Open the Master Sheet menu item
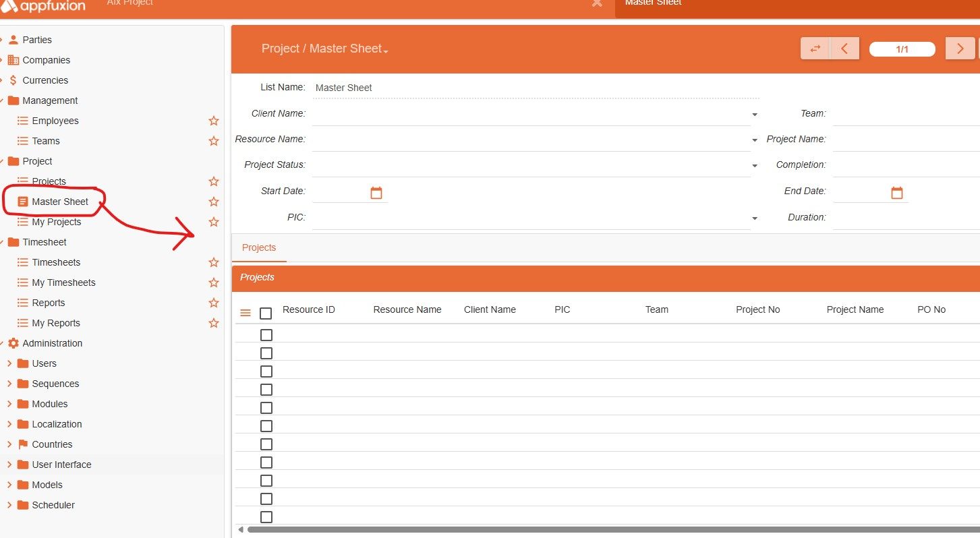The width and height of the screenshot is (980, 538). pos(60,202)
